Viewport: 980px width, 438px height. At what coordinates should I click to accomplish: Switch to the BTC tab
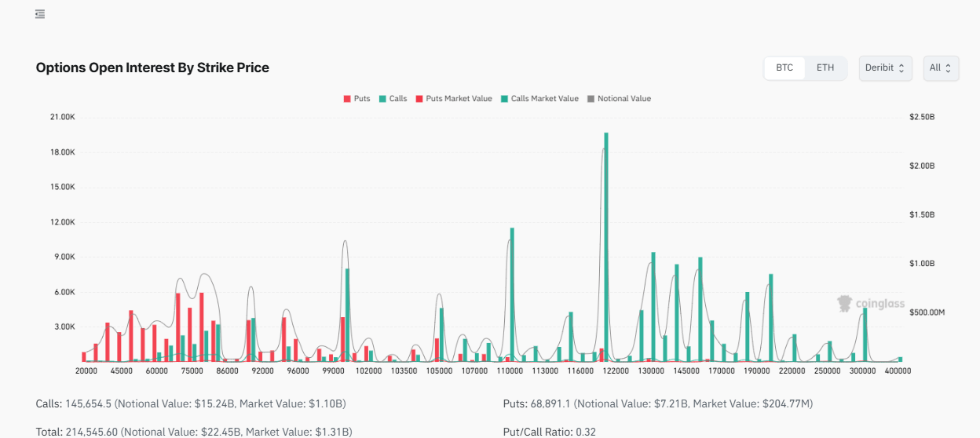tap(784, 68)
